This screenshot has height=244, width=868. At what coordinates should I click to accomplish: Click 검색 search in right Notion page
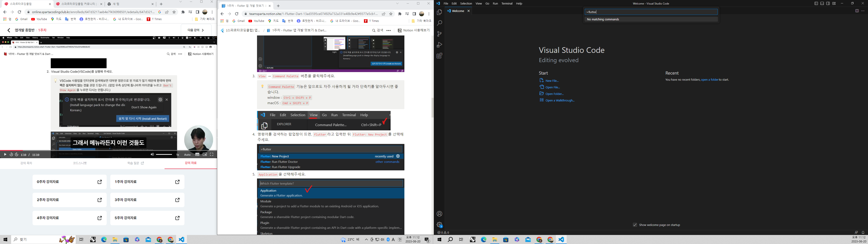(x=378, y=30)
